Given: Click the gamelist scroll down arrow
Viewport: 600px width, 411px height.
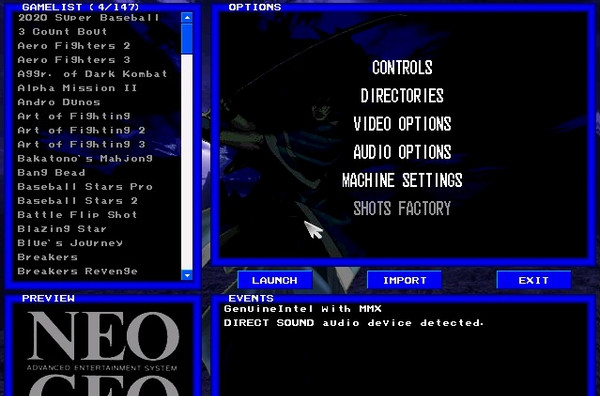Looking at the screenshot, I should [x=187, y=275].
